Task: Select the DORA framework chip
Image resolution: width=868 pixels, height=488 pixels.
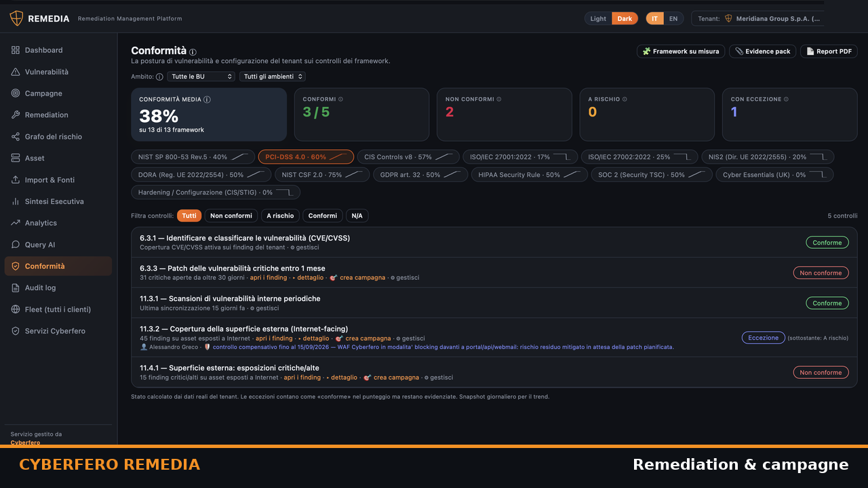Action: pos(201,175)
